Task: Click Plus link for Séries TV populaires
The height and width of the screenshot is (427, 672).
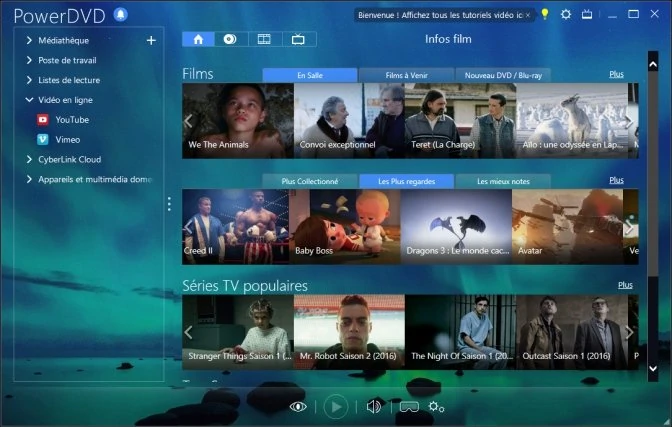Action: pos(625,285)
